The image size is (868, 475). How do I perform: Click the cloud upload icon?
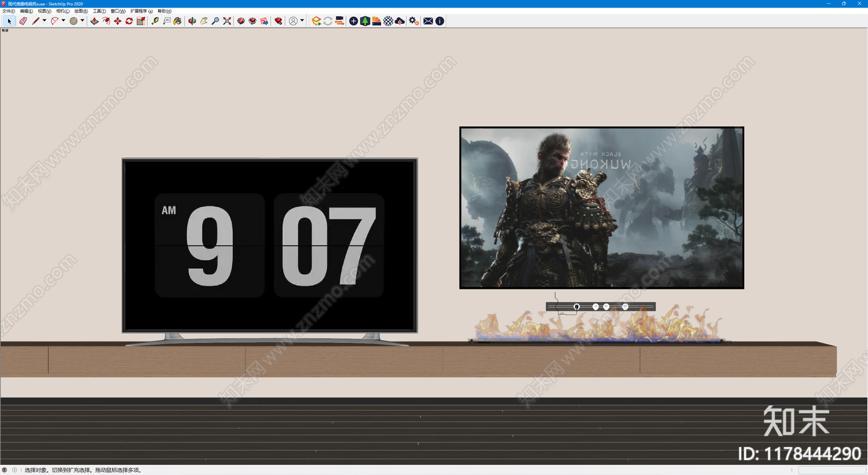point(400,21)
